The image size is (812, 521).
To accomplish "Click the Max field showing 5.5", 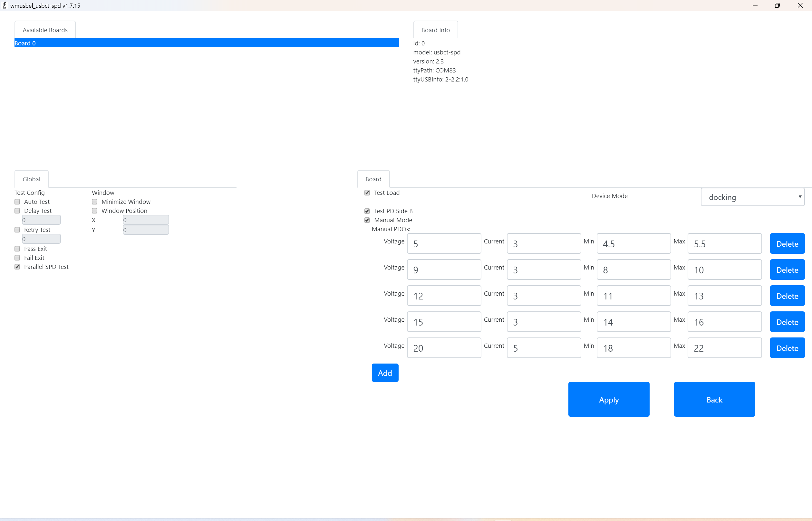I will click(725, 243).
